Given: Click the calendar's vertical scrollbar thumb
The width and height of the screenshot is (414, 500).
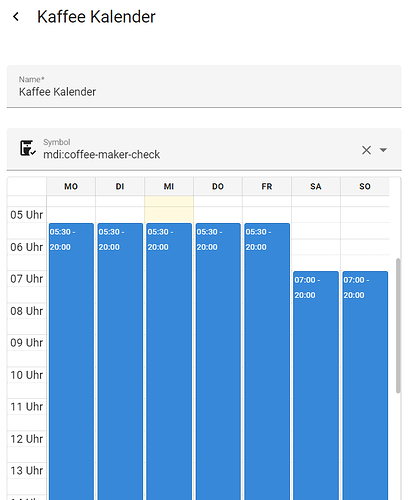Looking at the screenshot, I should (398, 325).
